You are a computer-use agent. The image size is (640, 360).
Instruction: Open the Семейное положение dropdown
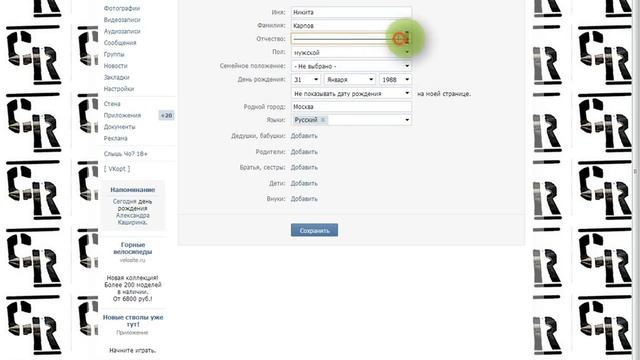pos(351,66)
